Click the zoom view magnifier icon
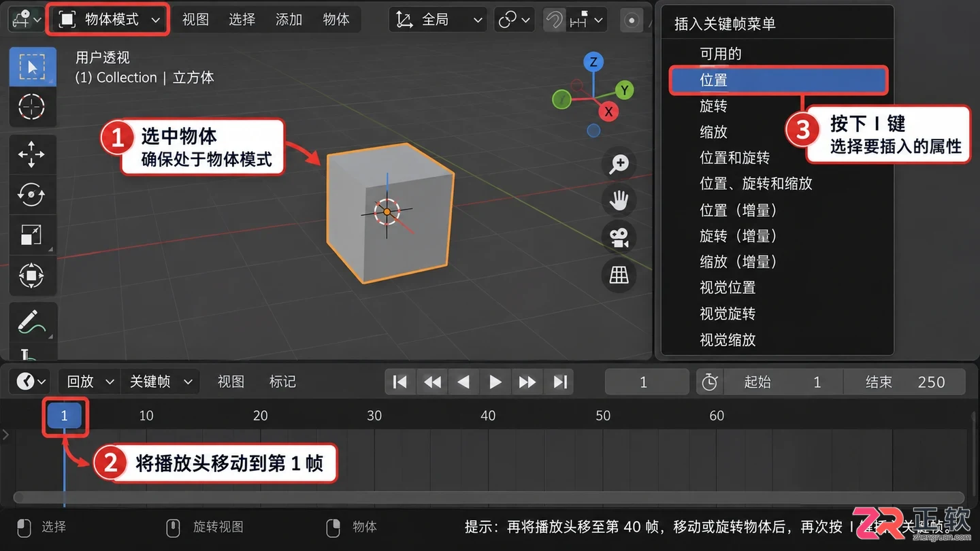980x551 pixels. [619, 164]
